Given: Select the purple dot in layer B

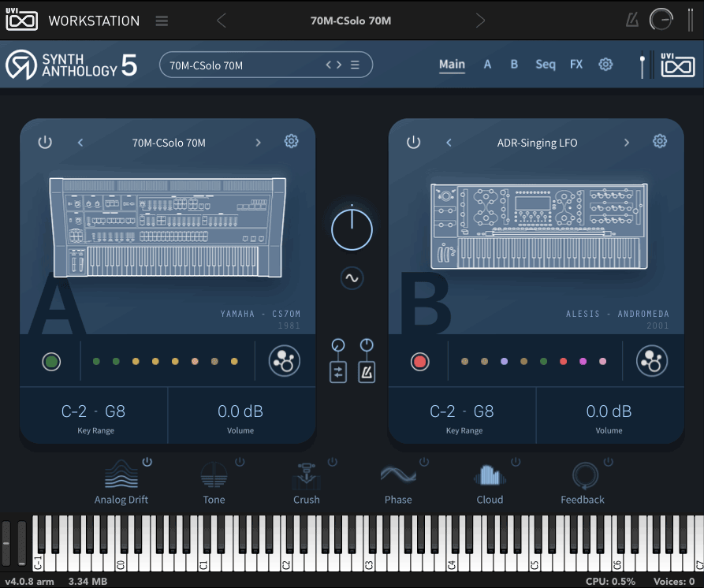Looking at the screenshot, I should (504, 361).
